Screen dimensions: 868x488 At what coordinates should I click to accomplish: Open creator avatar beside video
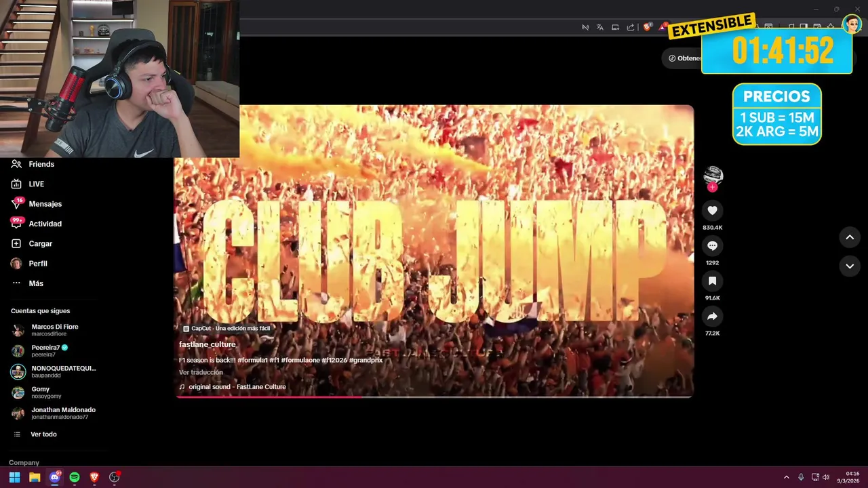(713, 176)
